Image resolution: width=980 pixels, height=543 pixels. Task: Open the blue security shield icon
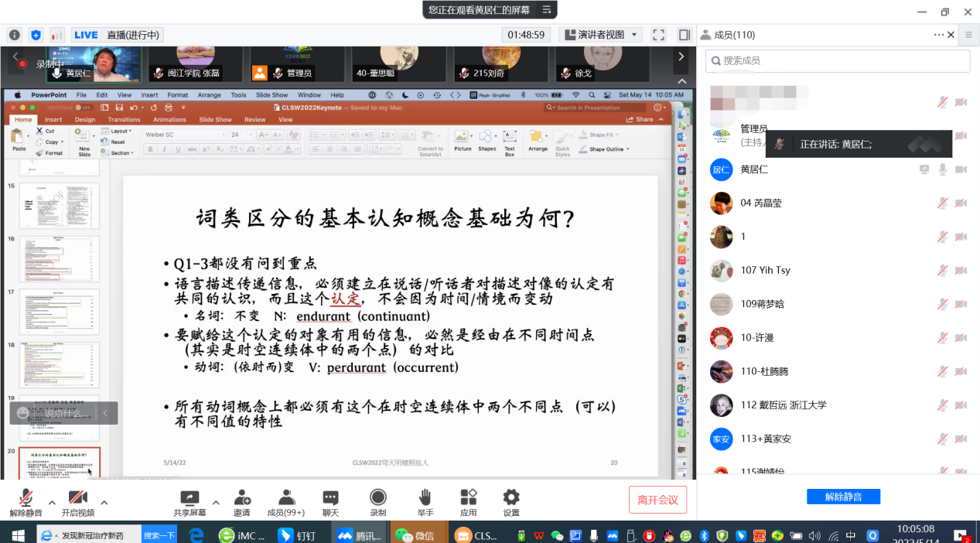click(36, 35)
